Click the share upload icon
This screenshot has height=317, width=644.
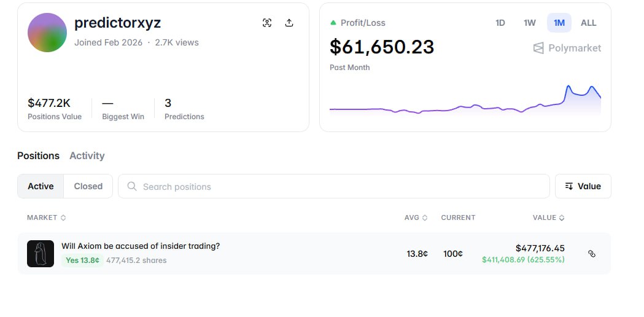(x=289, y=23)
